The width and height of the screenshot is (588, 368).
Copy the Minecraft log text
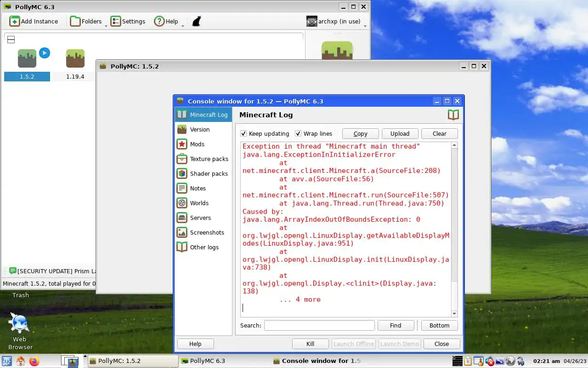(360, 133)
